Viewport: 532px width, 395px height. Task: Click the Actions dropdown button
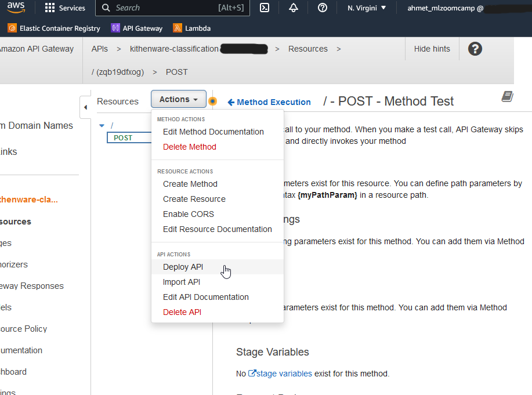click(179, 99)
